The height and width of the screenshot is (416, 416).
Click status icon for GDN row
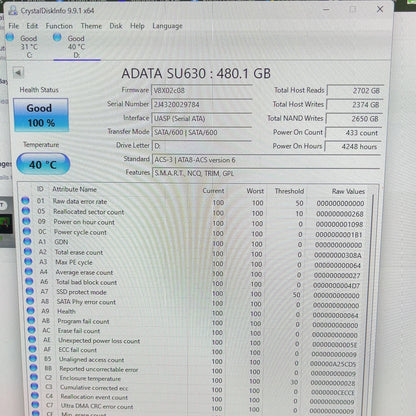(27, 241)
